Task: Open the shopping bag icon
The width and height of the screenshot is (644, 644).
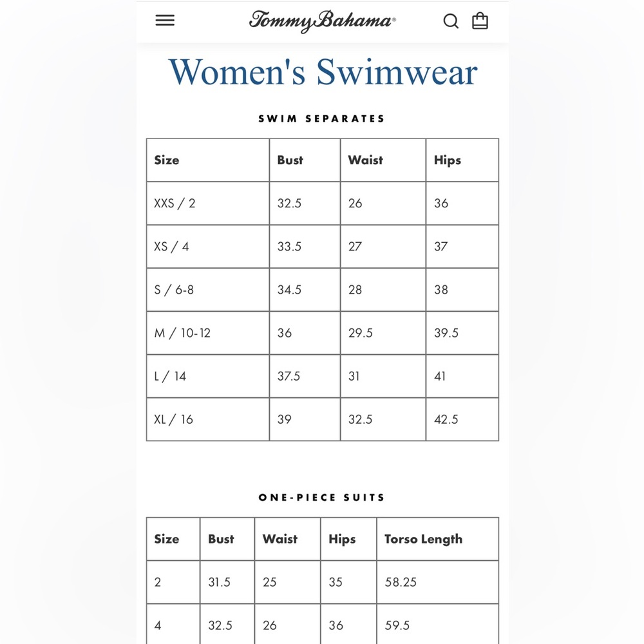Action: [480, 20]
